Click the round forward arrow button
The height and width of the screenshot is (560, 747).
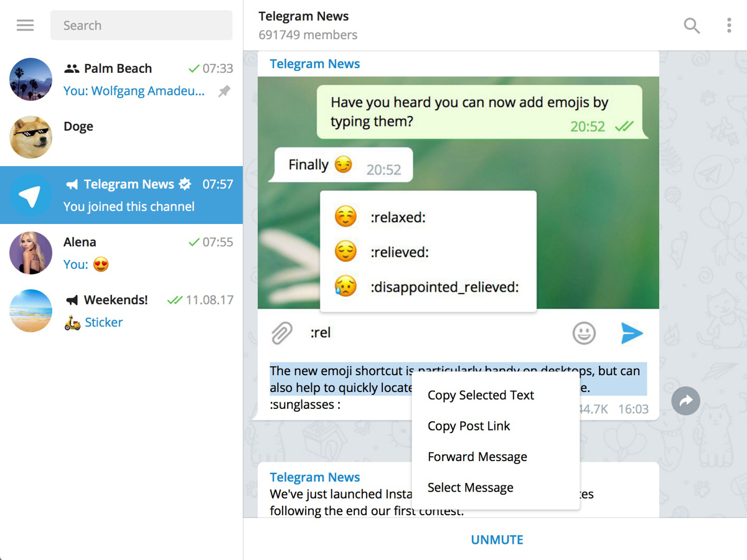[x=685, y=401]
